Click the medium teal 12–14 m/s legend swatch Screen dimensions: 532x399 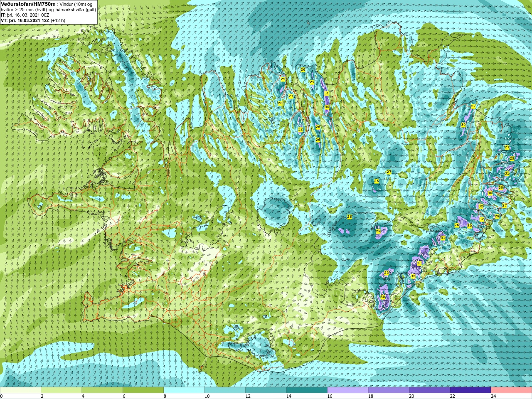click(266, 390)
